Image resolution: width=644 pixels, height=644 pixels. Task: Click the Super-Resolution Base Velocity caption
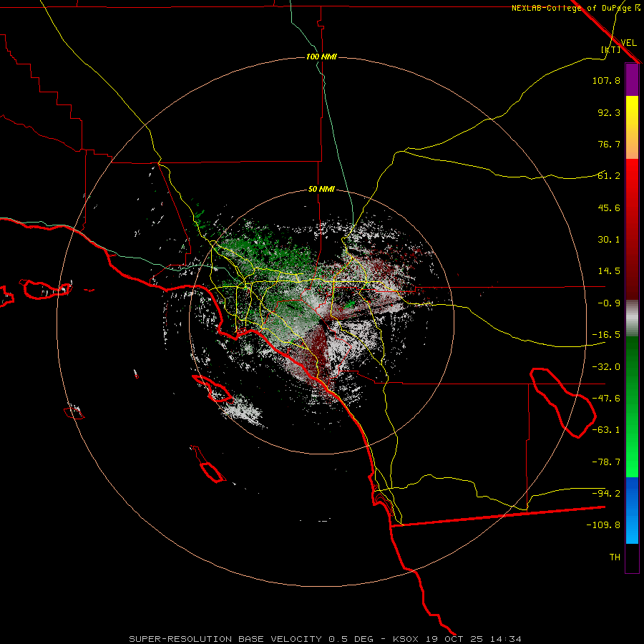(x=326, y=639)
